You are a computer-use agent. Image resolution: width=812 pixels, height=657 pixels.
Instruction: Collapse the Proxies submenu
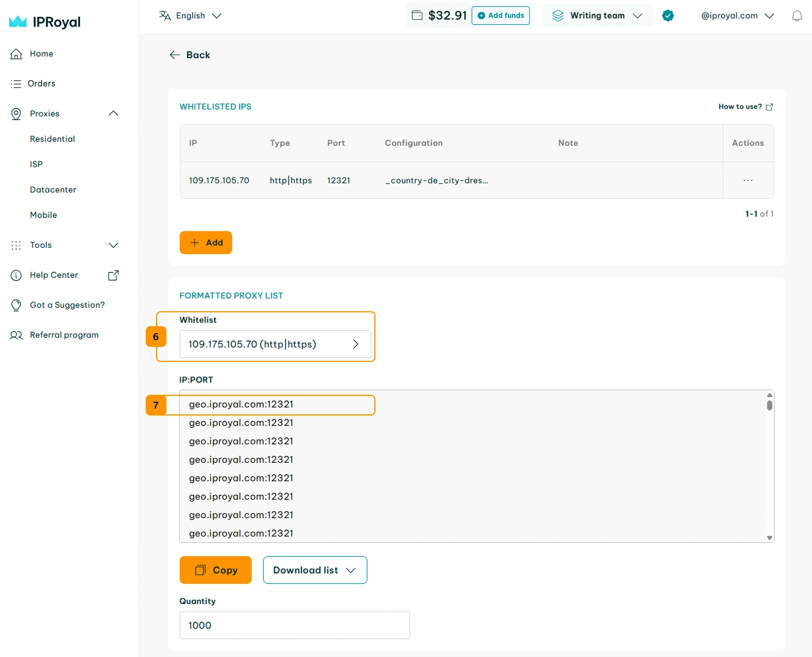(113, 114)
